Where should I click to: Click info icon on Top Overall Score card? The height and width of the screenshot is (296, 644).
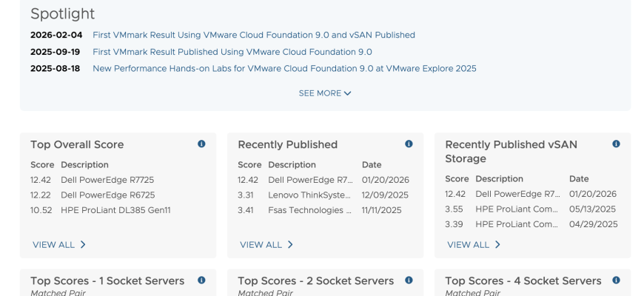pyautogui.click(x=201, y=144)
